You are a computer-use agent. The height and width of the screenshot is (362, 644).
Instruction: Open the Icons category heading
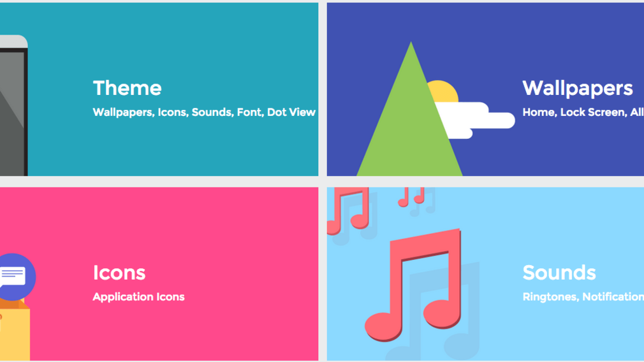(119, 273)
